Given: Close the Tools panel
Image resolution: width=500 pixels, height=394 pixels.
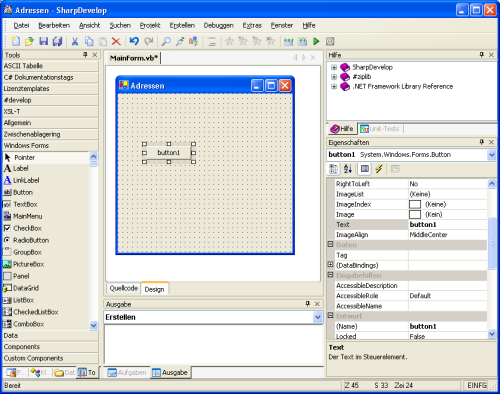Looking at the screenshot, I should pyautogui.click(x=95, y=55).
